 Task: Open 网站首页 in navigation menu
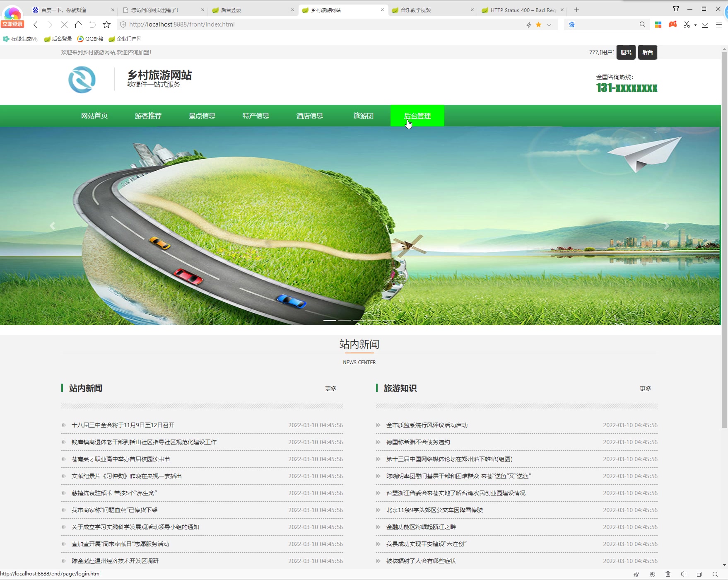point(94,116)
